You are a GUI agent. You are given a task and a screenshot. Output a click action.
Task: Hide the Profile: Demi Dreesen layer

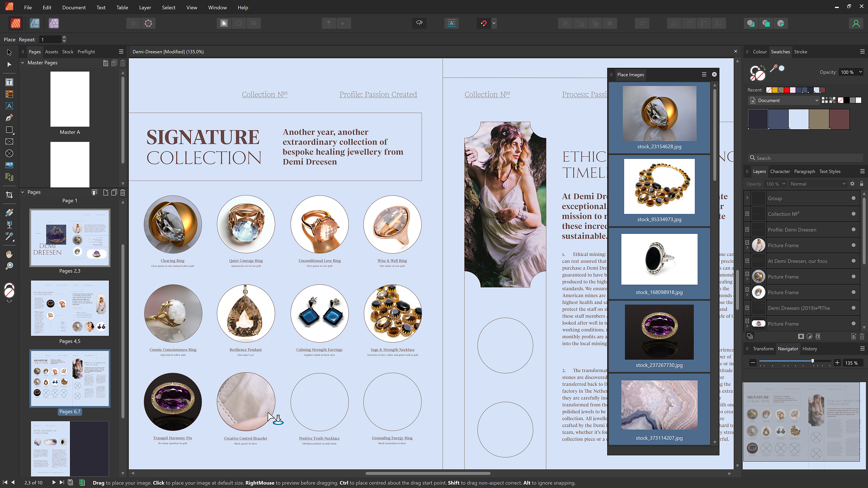click(853, 230)
